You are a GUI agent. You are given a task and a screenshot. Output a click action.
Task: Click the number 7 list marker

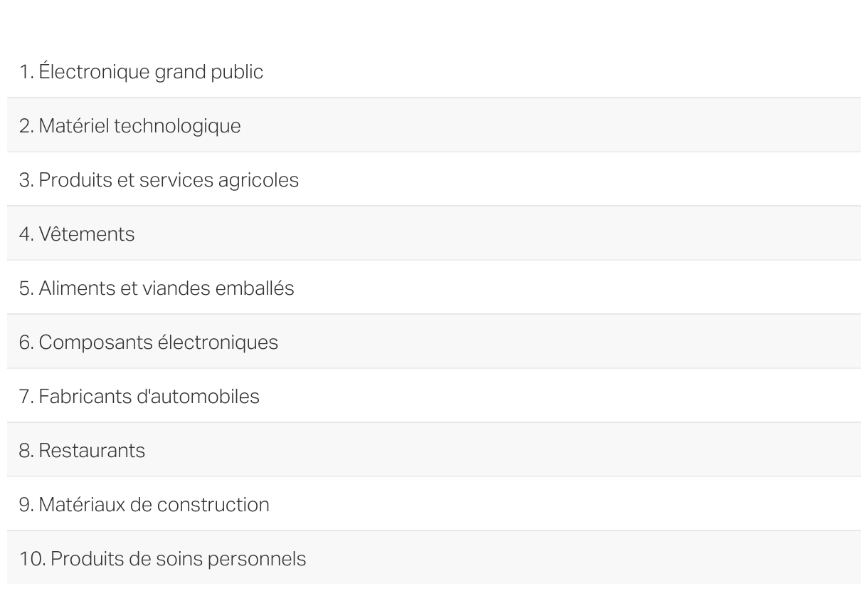pyautogui.click(x=26, y=397)
